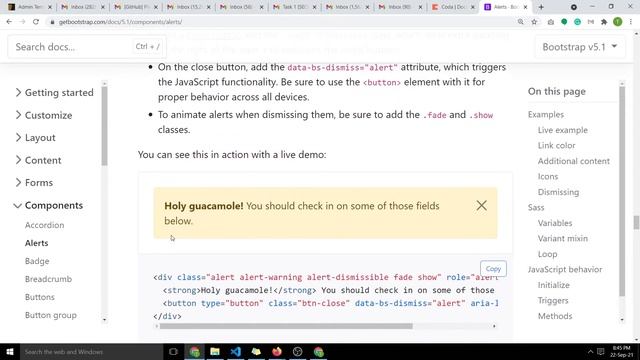The width and height of the screenshot is (640, 360).
Task: Open the Chrome three-dot menu
Action: [631, 22]
